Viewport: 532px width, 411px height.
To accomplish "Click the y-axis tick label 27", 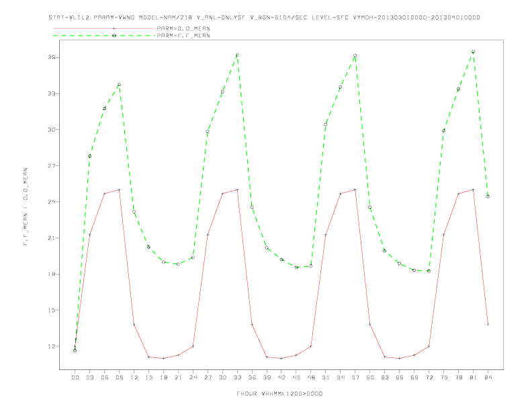I will click(51, 165).
